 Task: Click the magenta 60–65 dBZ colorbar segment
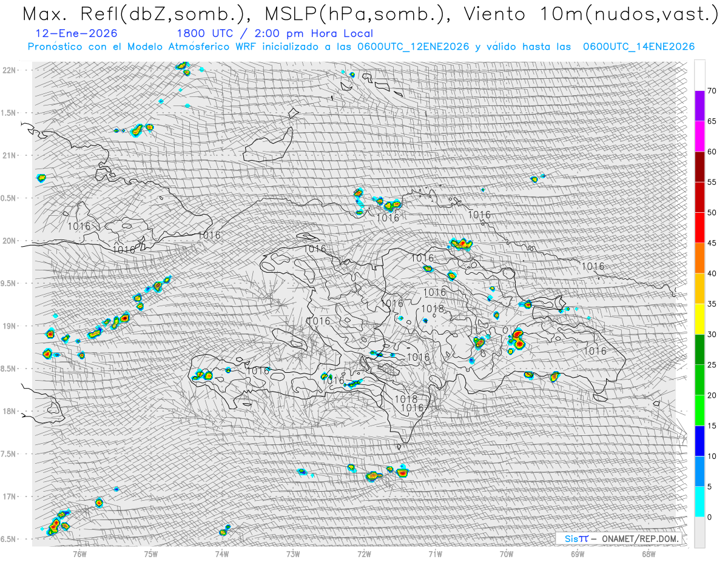click(699, 136)
